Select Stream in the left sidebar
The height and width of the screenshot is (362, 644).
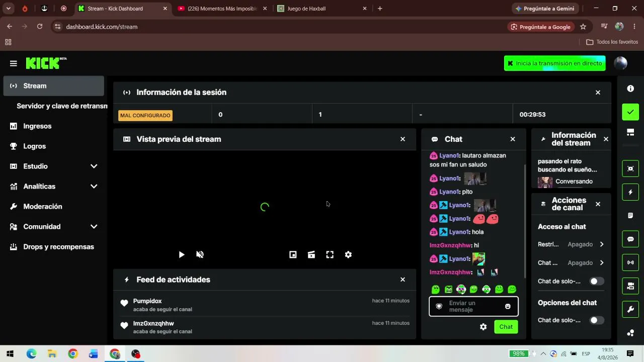[x=54, y=86]
